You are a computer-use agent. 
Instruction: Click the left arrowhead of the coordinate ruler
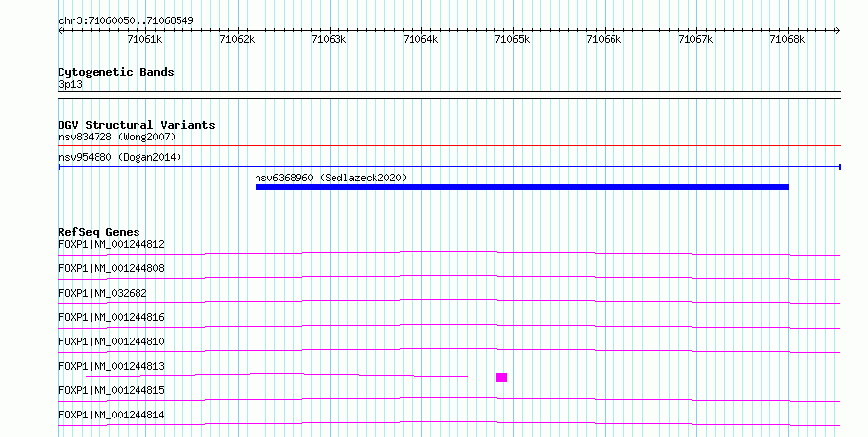[x=60, y=31]
